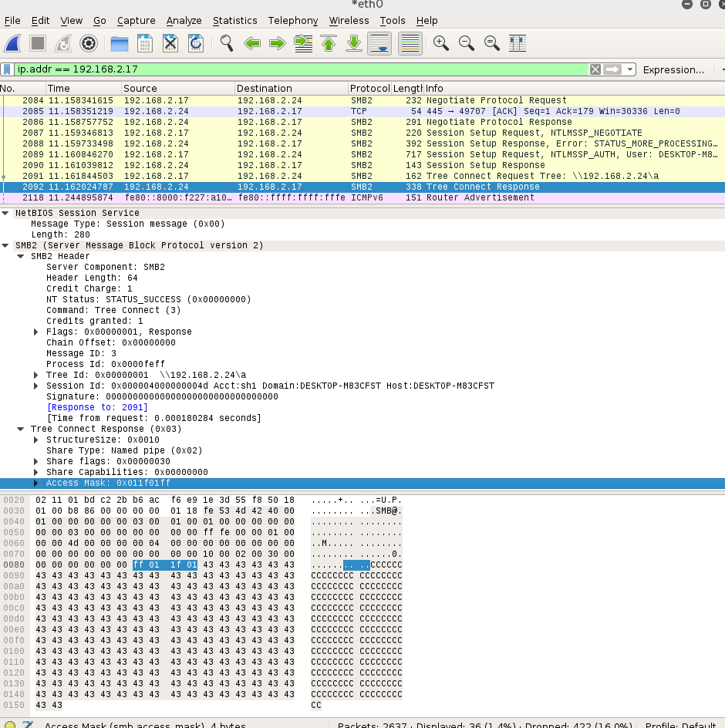Go to the first packet
The width and height of the screenshot is (725, 728).
coord(329,43)
